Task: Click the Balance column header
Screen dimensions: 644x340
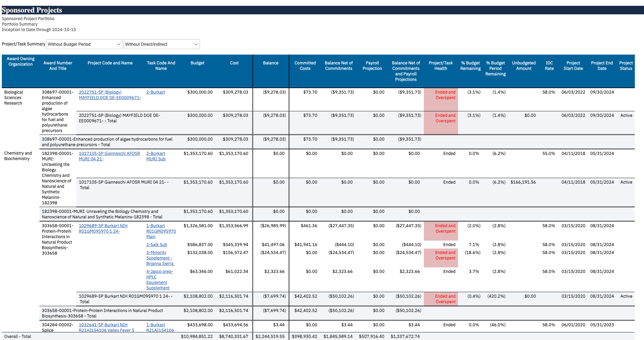Action: pyautogui.click(x=271, y=63)
